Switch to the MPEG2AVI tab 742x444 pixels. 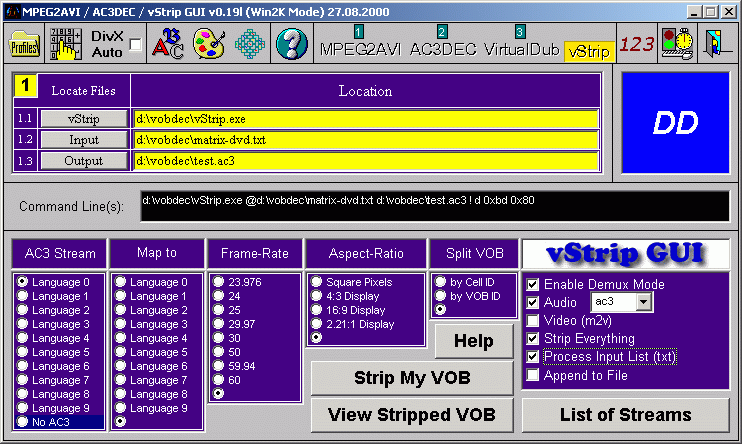coord(360,49)
